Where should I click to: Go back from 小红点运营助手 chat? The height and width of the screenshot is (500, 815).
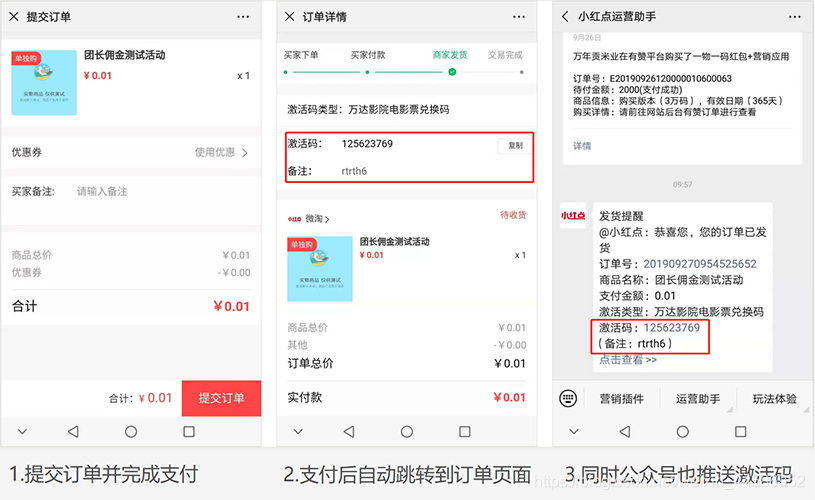tap(566, 17)
